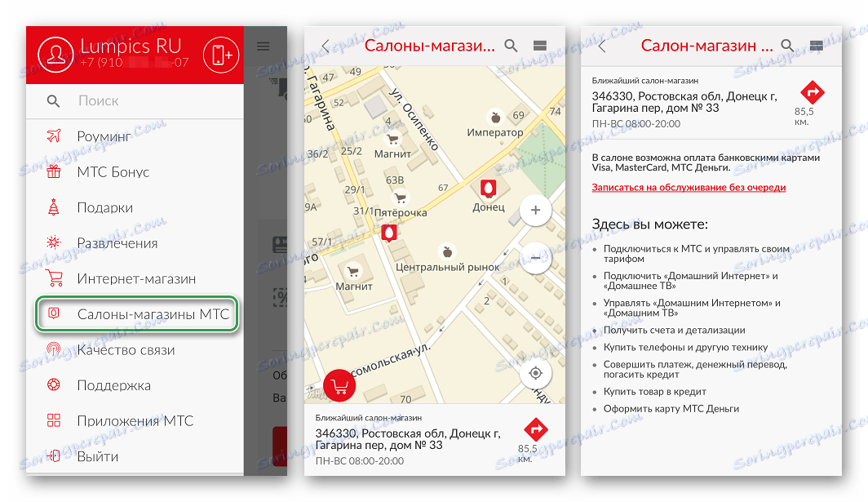The image size is (868, 502).
Task: Select 'Оформить карту МТС Деньги' line
Action: 671,409
